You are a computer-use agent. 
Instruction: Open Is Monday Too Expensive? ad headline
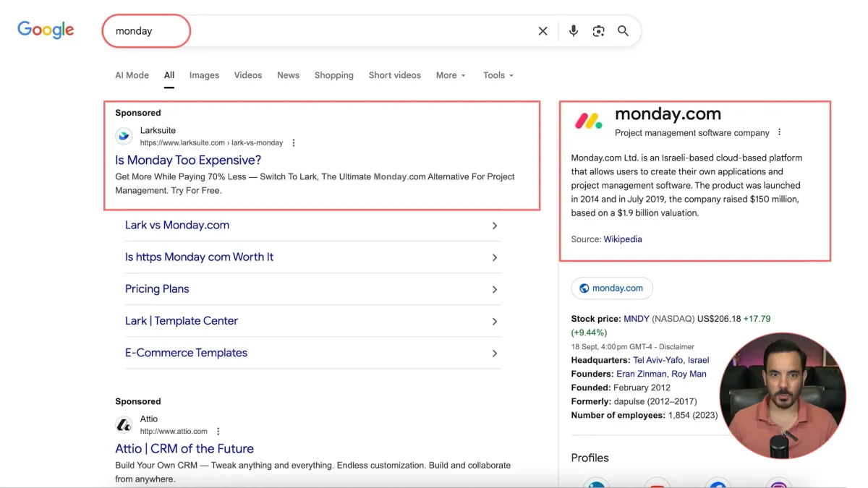[188, 160]
